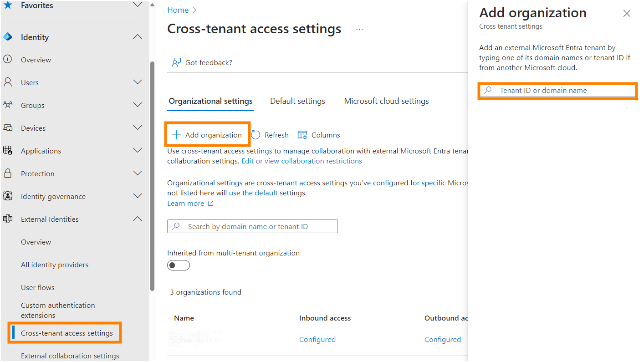Select the Groups icon in navigation
The width and height of the screenshot is (644, 362).
tap(8, 105)
